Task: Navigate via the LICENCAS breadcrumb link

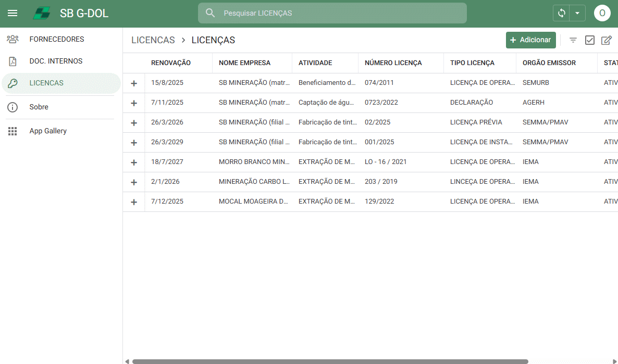Action: click(x=153, y=40)
